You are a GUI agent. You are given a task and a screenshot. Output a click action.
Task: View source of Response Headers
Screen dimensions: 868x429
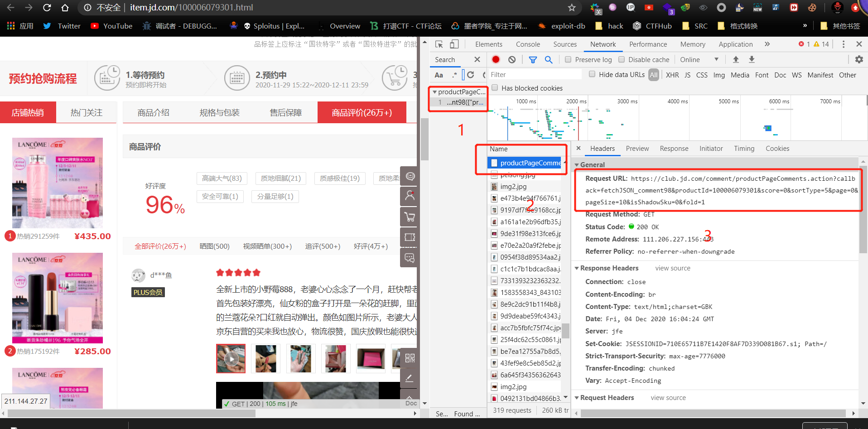click(x=673, y=268)
